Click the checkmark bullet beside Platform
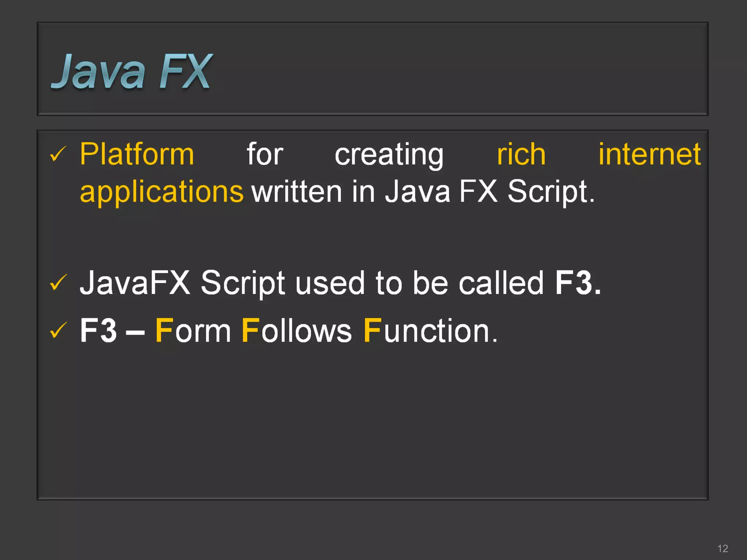This screenshot has height=560, width=747. 58,154
